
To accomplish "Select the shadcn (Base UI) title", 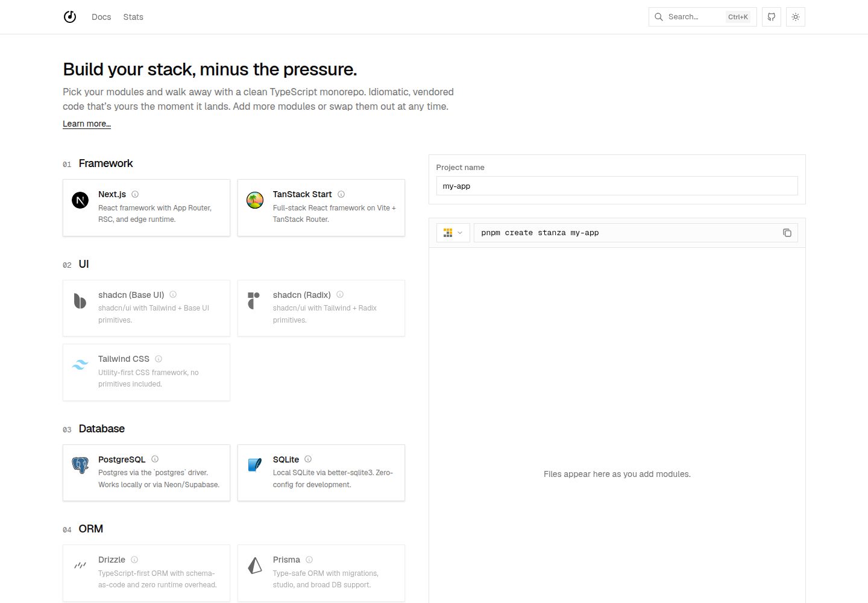I will (131, 295).
